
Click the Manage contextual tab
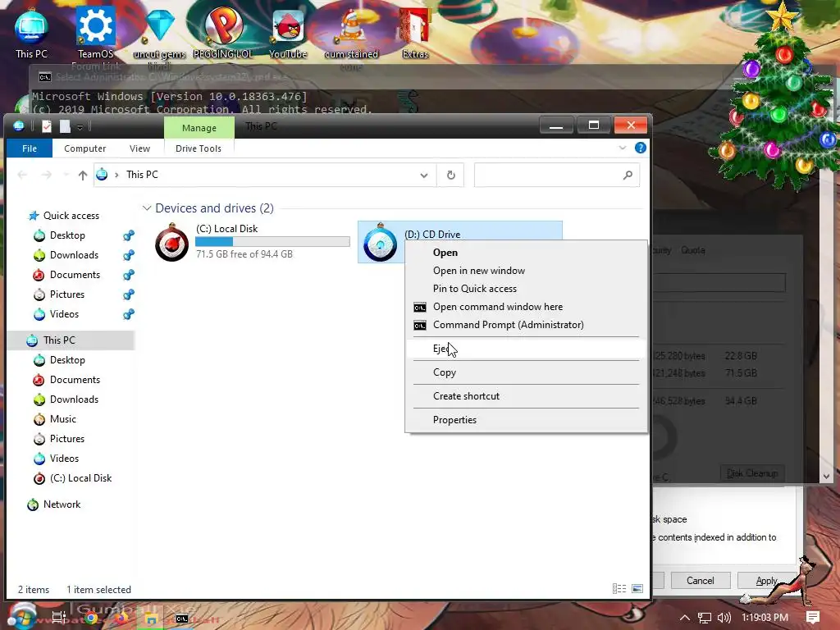(199, 128)
